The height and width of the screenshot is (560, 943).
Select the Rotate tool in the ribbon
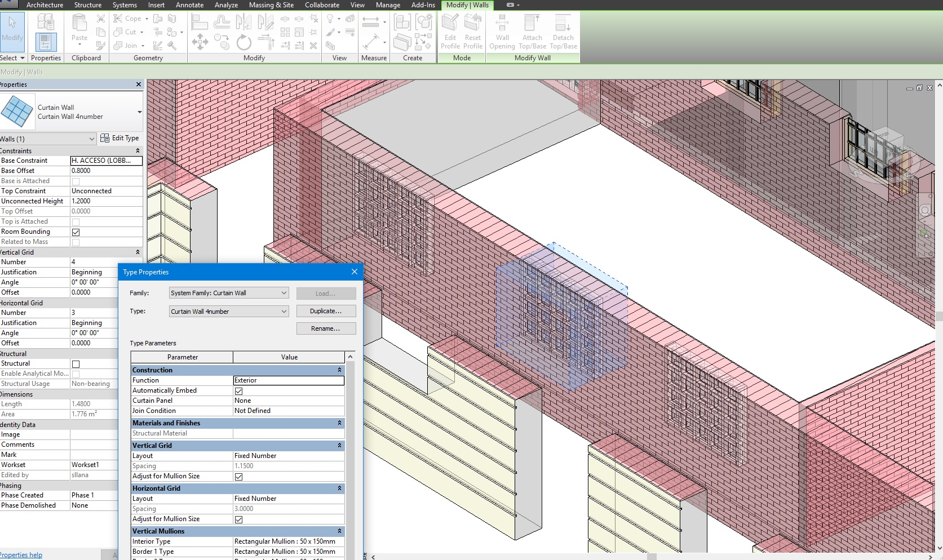[x=244, y=42]
